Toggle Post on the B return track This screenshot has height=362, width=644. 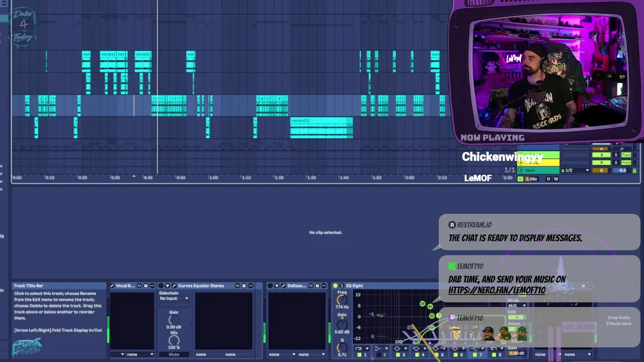coord(626,162)
